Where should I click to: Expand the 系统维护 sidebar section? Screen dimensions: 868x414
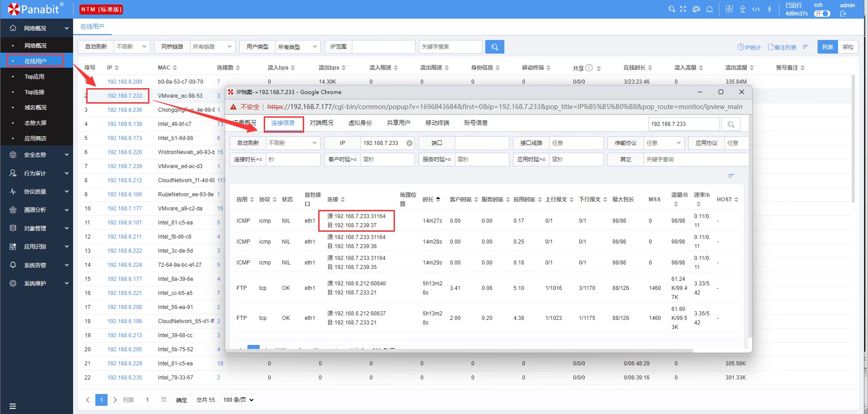(36, 284)
